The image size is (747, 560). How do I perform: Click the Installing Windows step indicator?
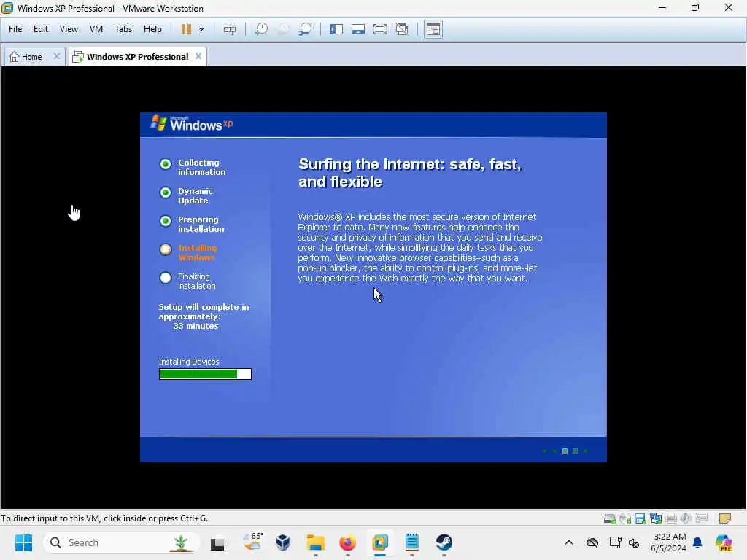point(166,249)
